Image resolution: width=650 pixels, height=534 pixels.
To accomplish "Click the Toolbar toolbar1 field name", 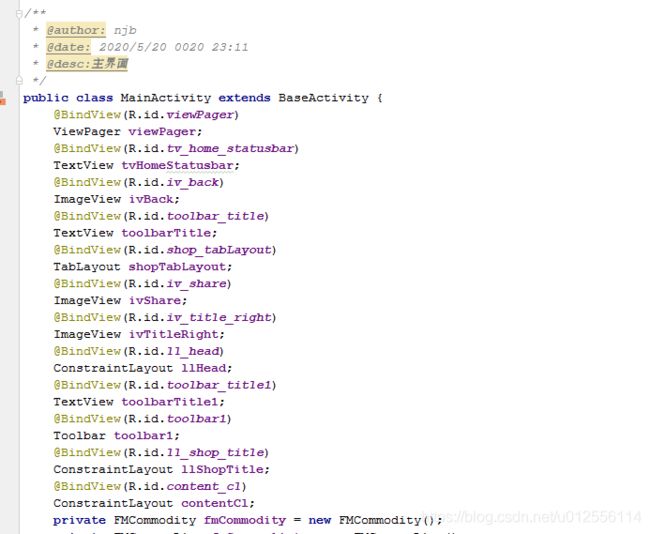I will click(143, 436).
